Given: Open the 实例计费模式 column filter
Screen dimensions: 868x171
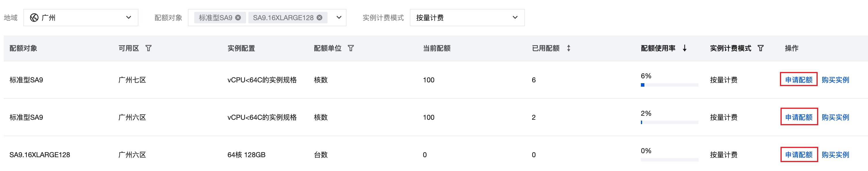Looking at the screenshot, I should (x=761, y=48).
